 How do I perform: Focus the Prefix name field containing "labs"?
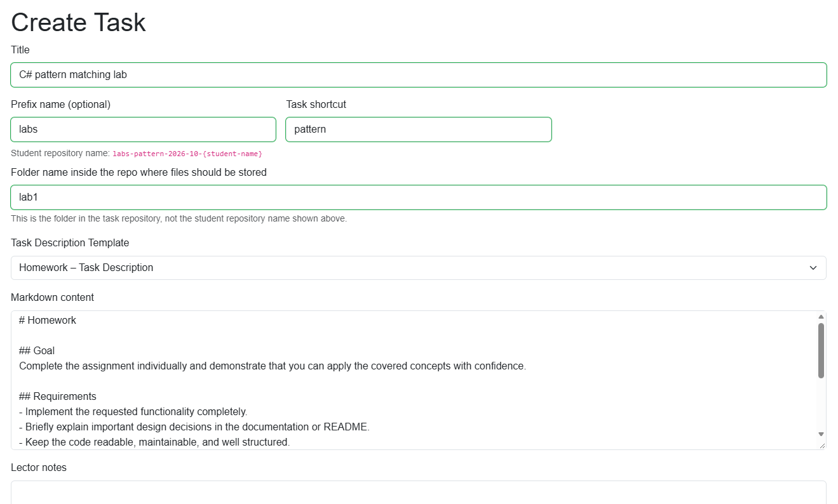tap(144, 129)
